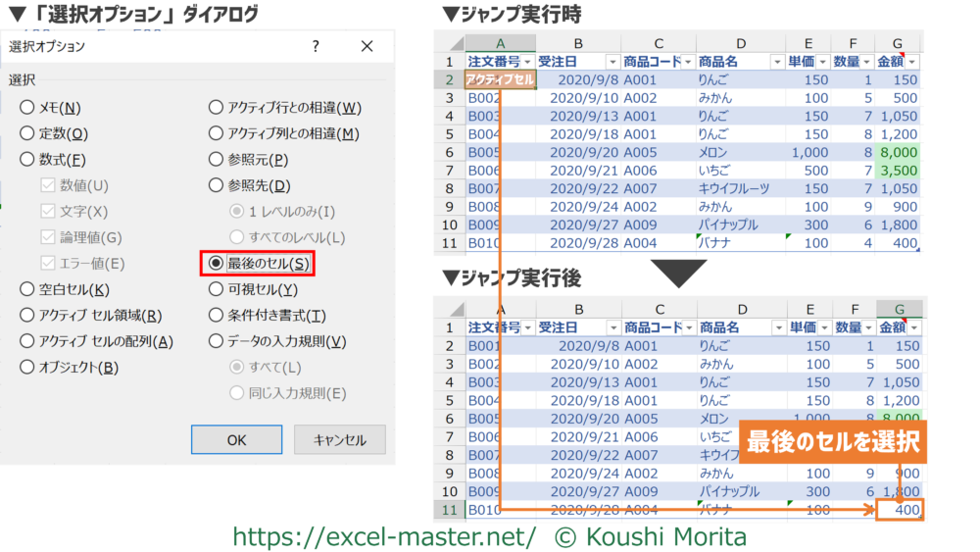Select the 最後のセル(S) radio button
Viewport: 980px width, 552px height.
(216, 263)
